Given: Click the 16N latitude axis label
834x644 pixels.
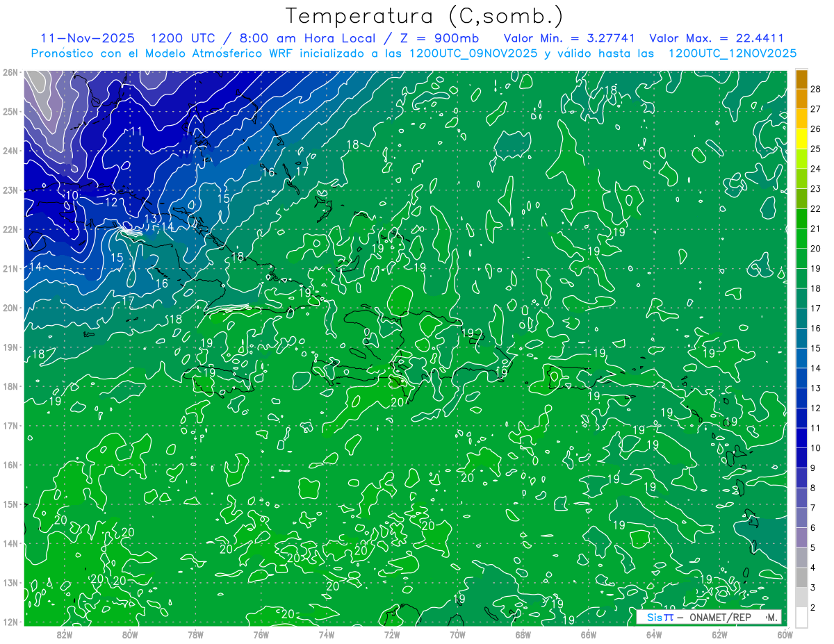Looking at the screenshot, I should [x=10, y=465].
